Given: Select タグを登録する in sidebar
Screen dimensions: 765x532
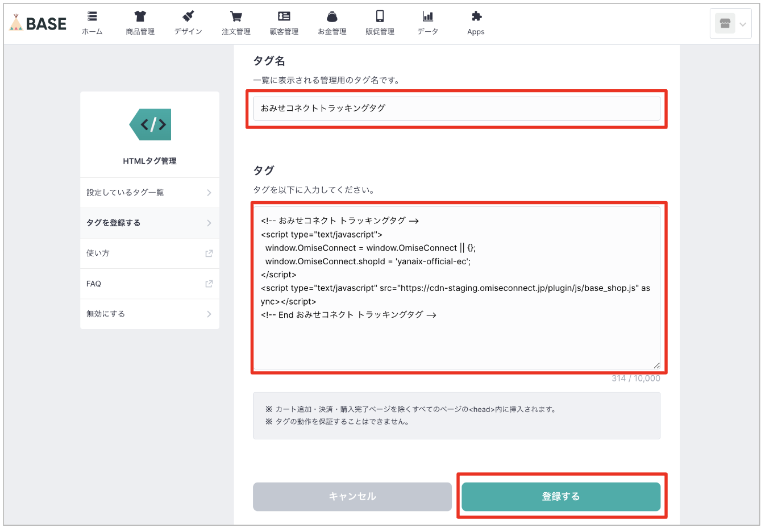Looking at the screenshot, I should pos(150,223).
